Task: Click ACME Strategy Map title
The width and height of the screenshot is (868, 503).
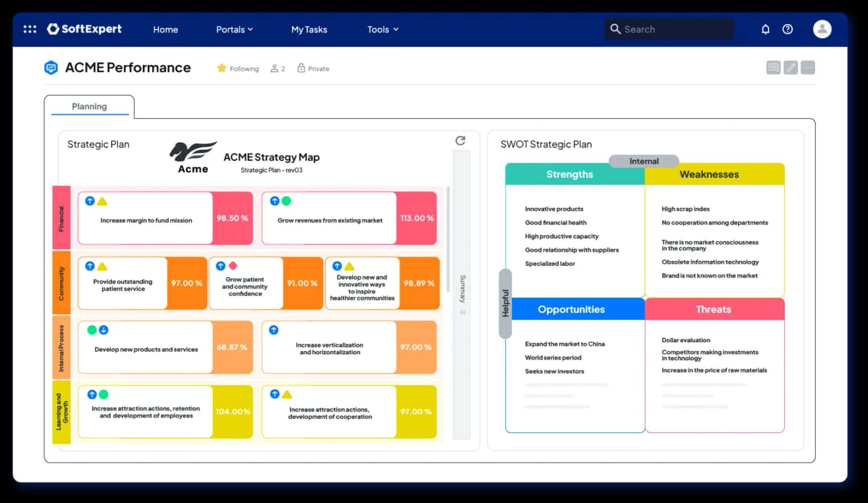Action: [x=271, y=157]
